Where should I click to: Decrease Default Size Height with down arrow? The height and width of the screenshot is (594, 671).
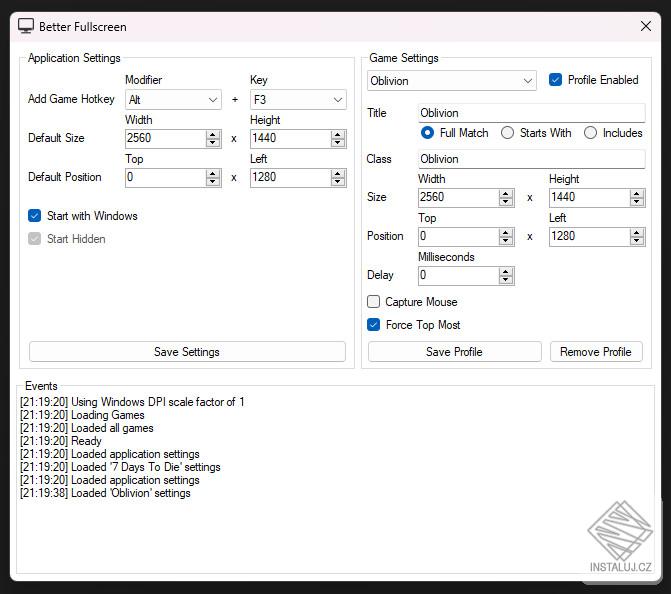(338, 143)
